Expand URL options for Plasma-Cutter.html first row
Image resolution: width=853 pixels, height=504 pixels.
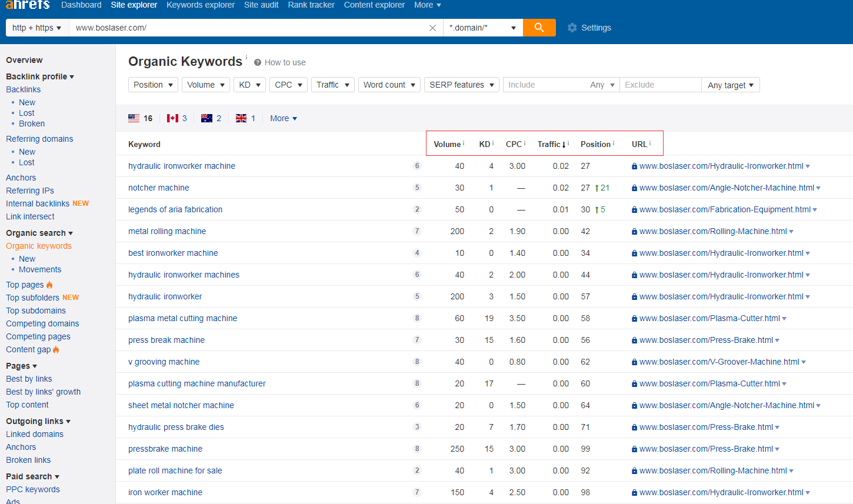pos(784,319)
